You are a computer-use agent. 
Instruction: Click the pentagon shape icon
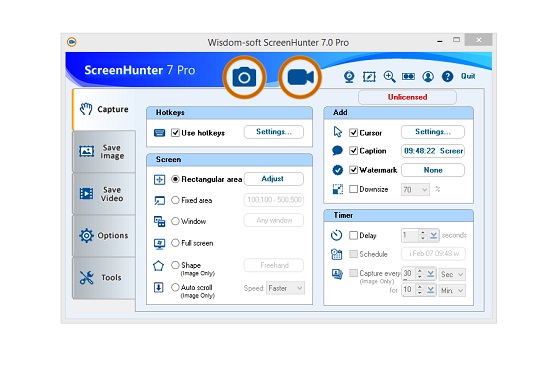[159, 266]
